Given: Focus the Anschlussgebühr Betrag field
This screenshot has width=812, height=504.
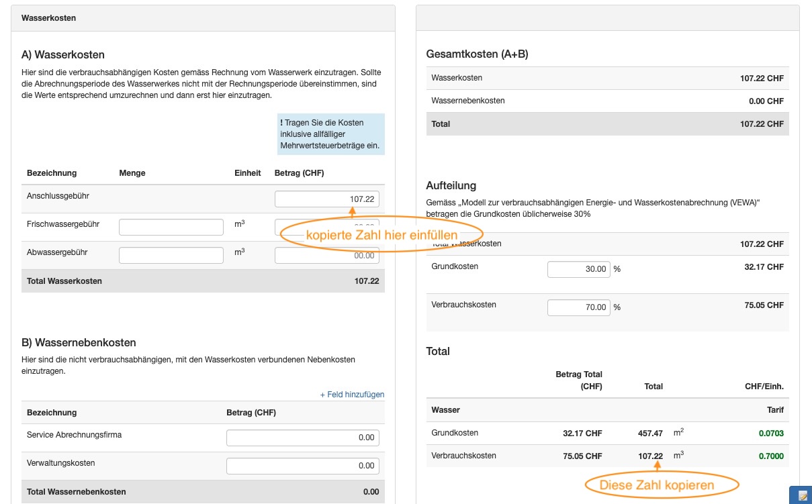Looking at the screenshot, I should coord(326,199).
